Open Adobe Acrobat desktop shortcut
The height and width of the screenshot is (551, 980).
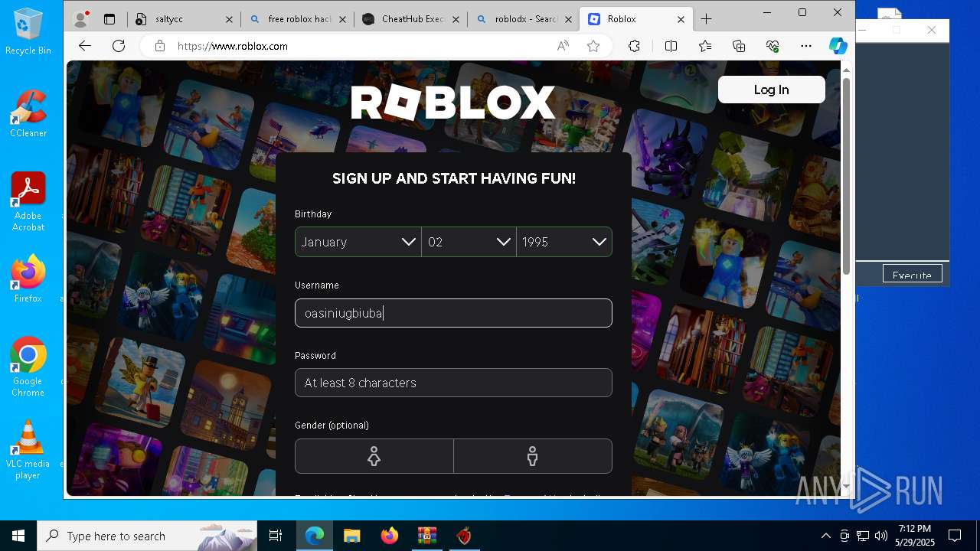(x=28, y=202)
